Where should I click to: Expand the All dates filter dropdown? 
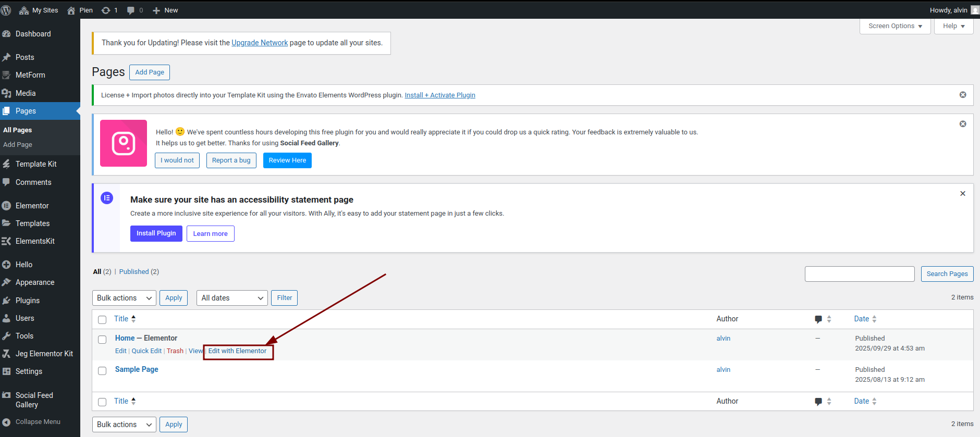[x=232, y=298]
